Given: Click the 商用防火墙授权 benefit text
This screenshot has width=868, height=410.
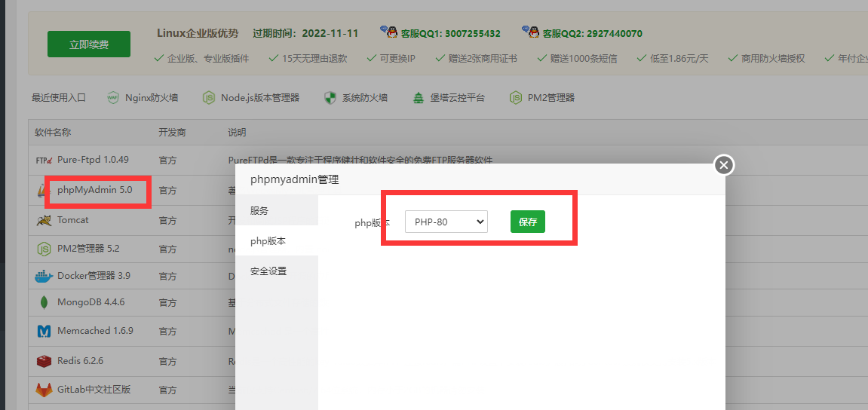Looking at the screenshot, I should pos(773,58).
